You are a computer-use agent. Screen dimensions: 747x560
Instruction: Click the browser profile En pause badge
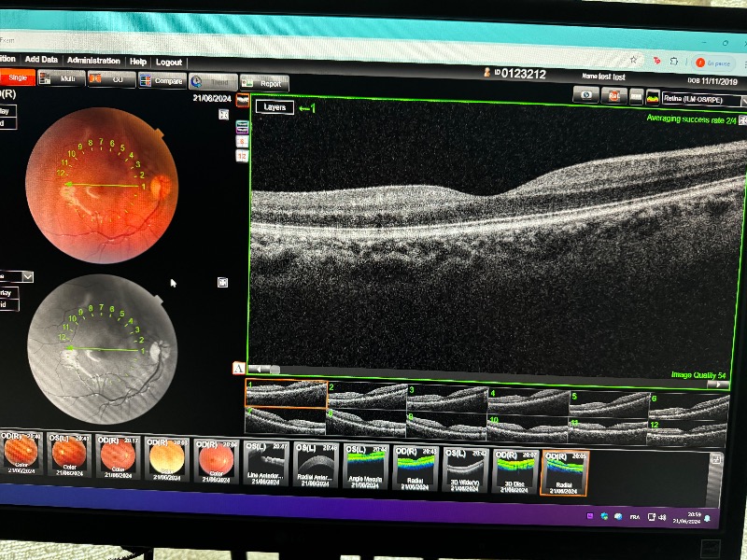(x=714, y=63)
